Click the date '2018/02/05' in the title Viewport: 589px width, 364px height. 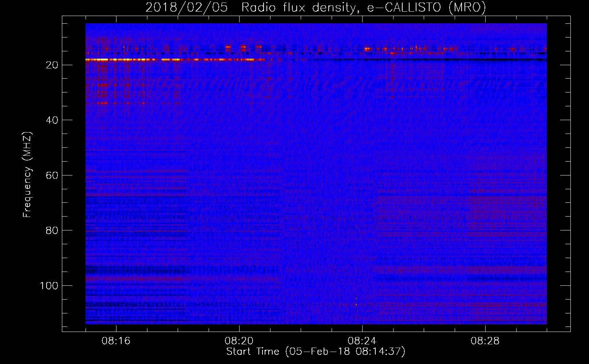click(186, 8)
